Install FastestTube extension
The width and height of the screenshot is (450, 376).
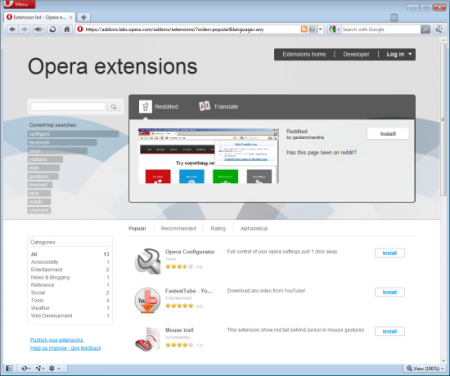coord(390,292)
